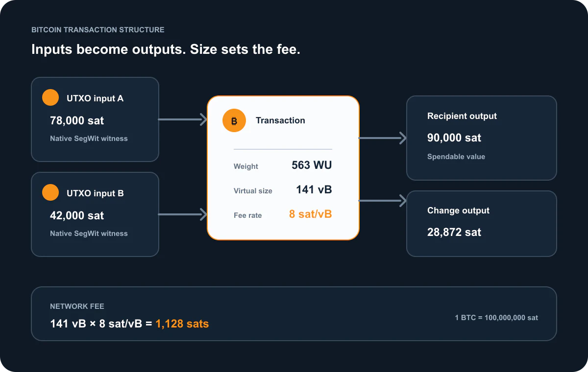588x372 pixels.
Task: Click the orange 8 sat/vB fee rate
Action: [x=311, y=214]
